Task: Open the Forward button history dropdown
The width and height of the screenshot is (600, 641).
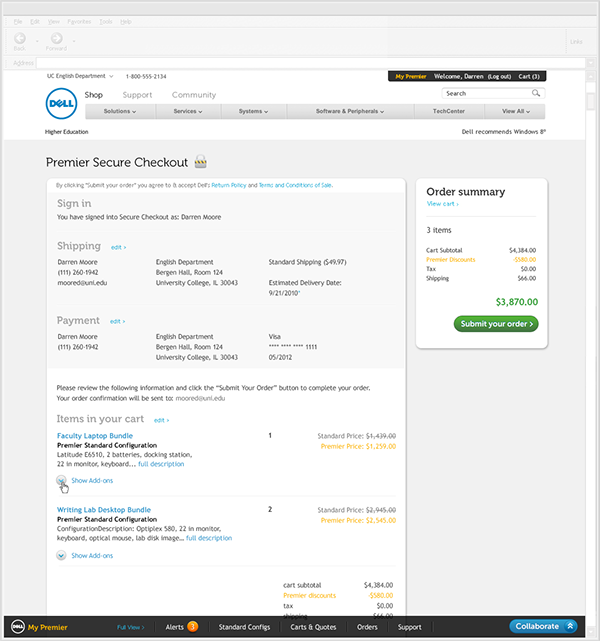Action: coord(74,41)
